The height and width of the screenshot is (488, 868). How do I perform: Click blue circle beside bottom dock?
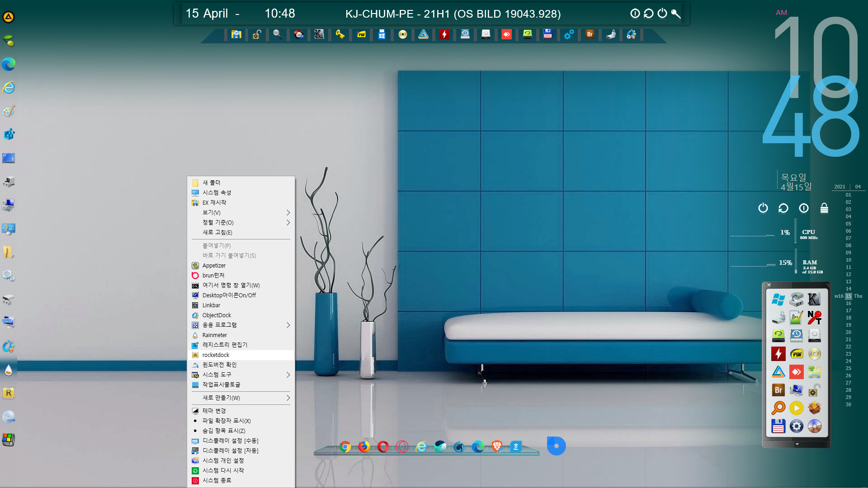(x=556, y=446)
